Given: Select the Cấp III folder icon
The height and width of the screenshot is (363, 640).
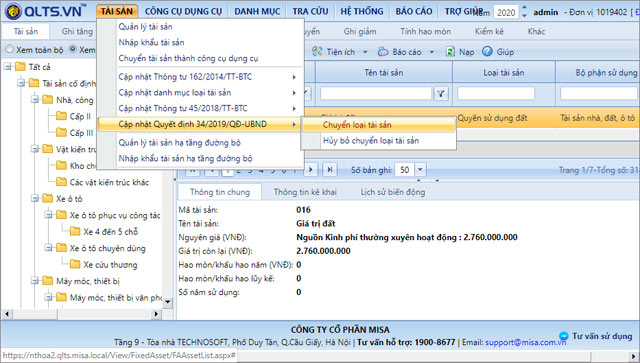Looking at the screenshot, I should [x=62, y=133].
